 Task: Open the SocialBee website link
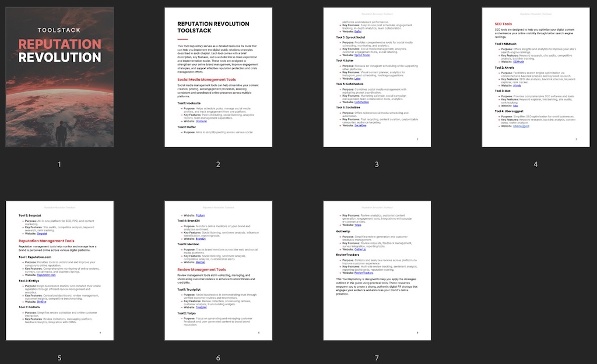point(360,126)
